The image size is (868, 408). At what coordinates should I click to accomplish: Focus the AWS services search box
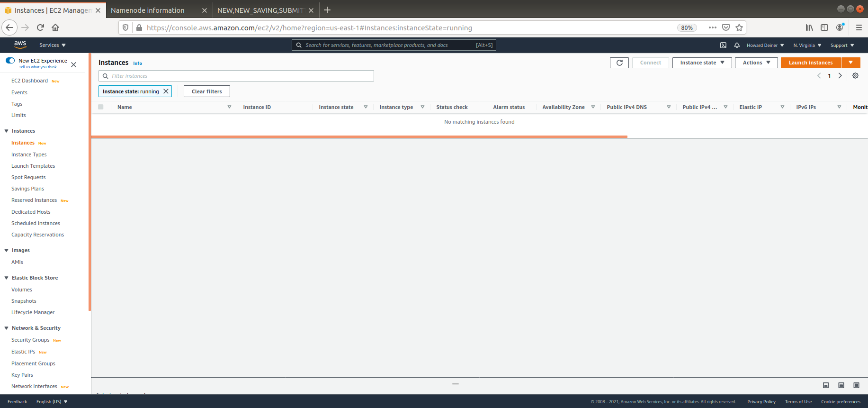(394, 45)
